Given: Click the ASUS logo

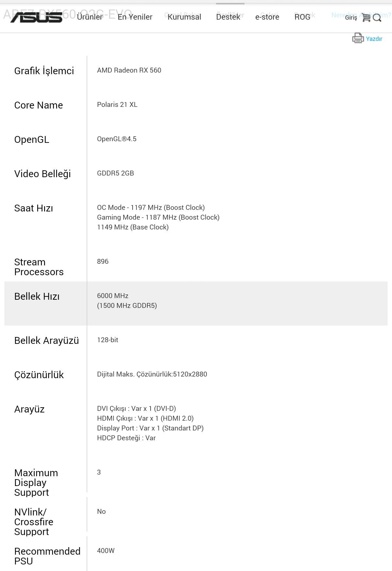Looking at the screenshot, I should pyautogui.click(x=36, y=17).
